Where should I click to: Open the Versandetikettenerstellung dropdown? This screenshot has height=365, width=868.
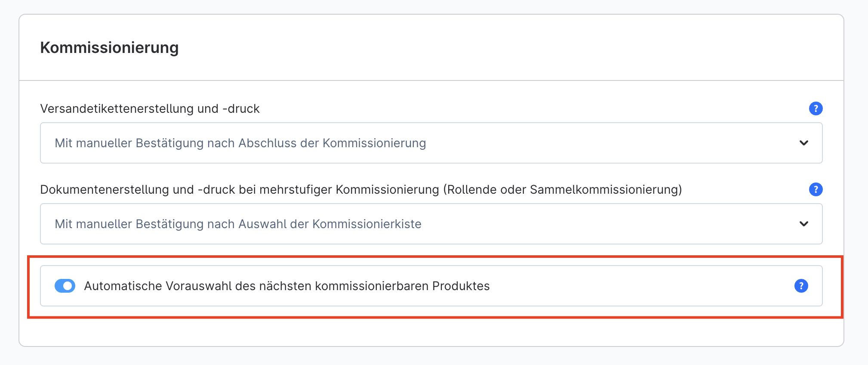pyautogui.click(x=431, y=143)
